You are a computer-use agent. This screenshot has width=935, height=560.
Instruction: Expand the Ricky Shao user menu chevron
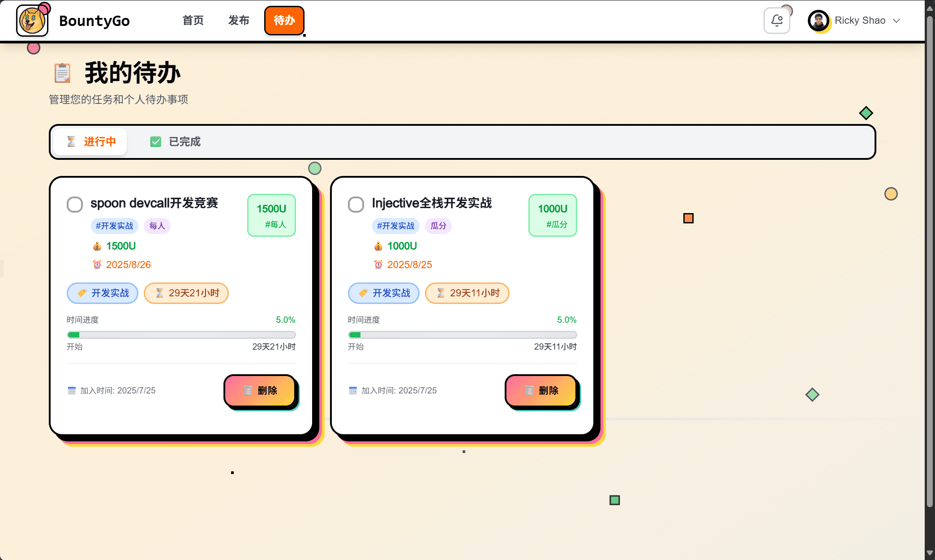coord(896,21)
